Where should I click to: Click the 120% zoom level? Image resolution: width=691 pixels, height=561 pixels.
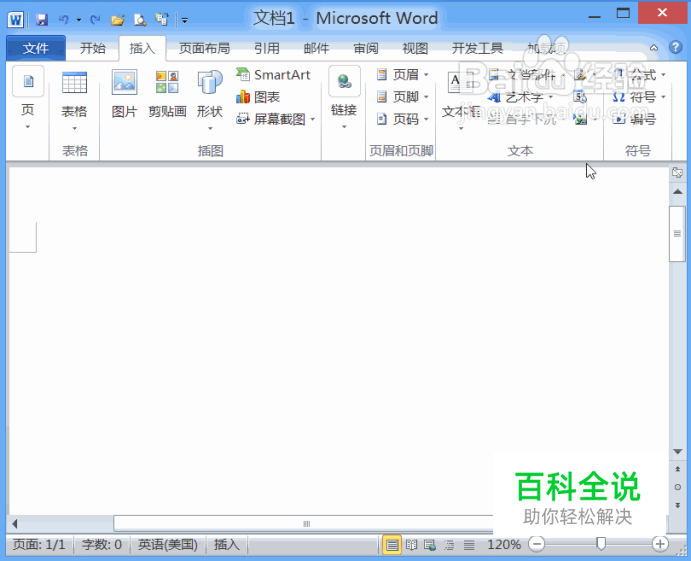pos(504,545)
